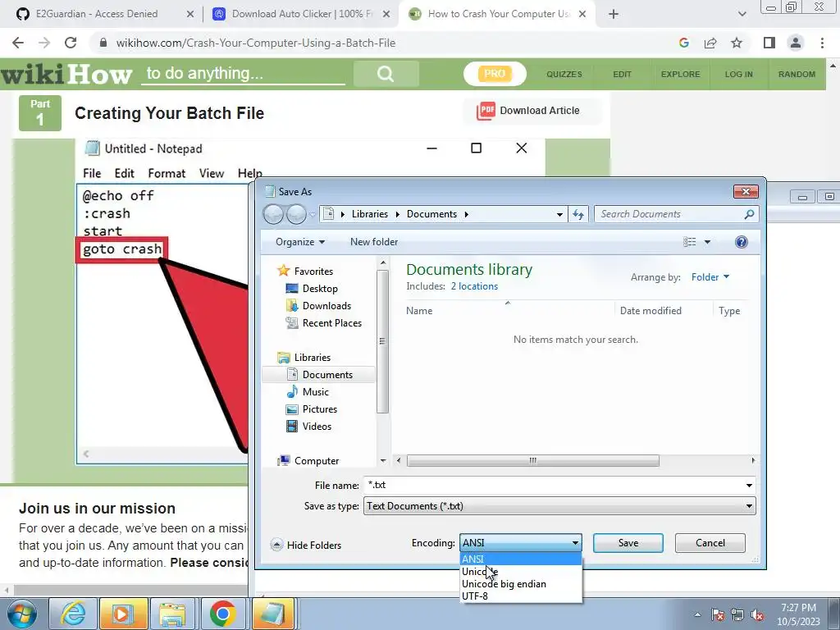Expand the address path history dropdown

(559, 214)
